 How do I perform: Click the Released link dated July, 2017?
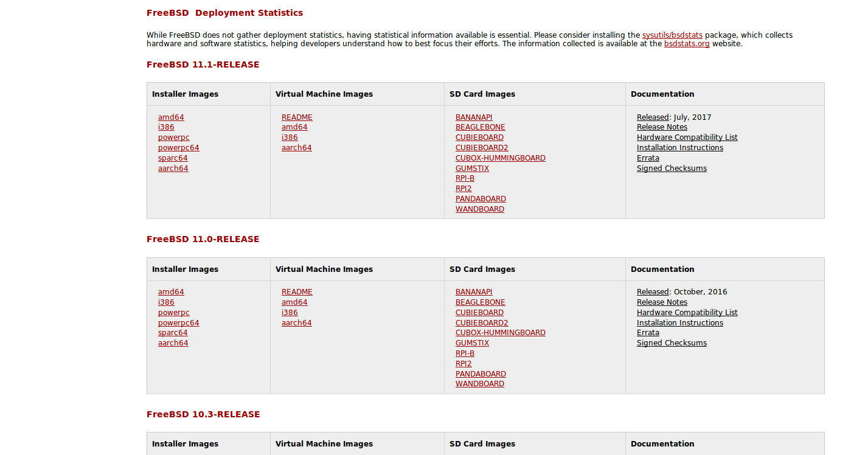653,117
